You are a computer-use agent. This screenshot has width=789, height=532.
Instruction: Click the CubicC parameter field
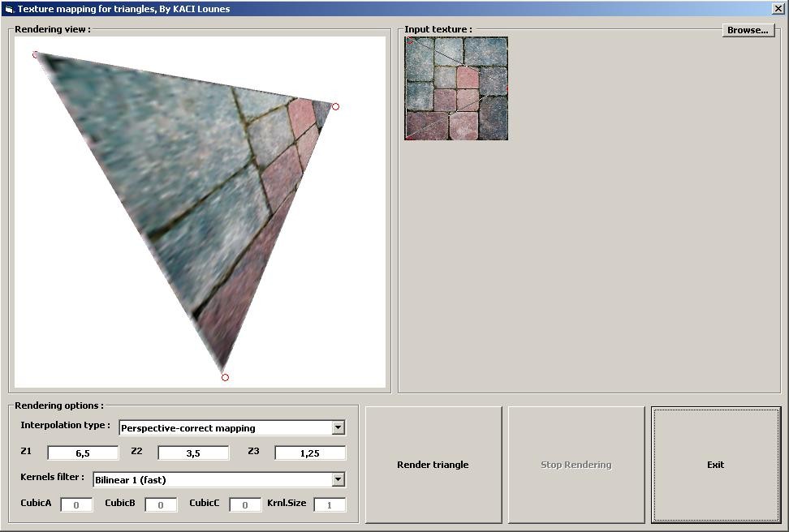[x=245, y=505]
